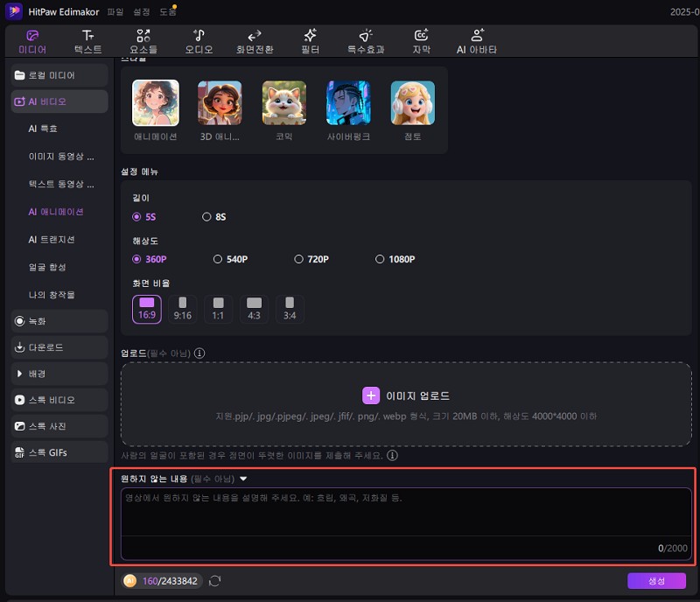The height and width of the screenshot is (602, 700).
Task: Collapse the 원하지 않는 내용 section arrow
Action: (243, 479)
